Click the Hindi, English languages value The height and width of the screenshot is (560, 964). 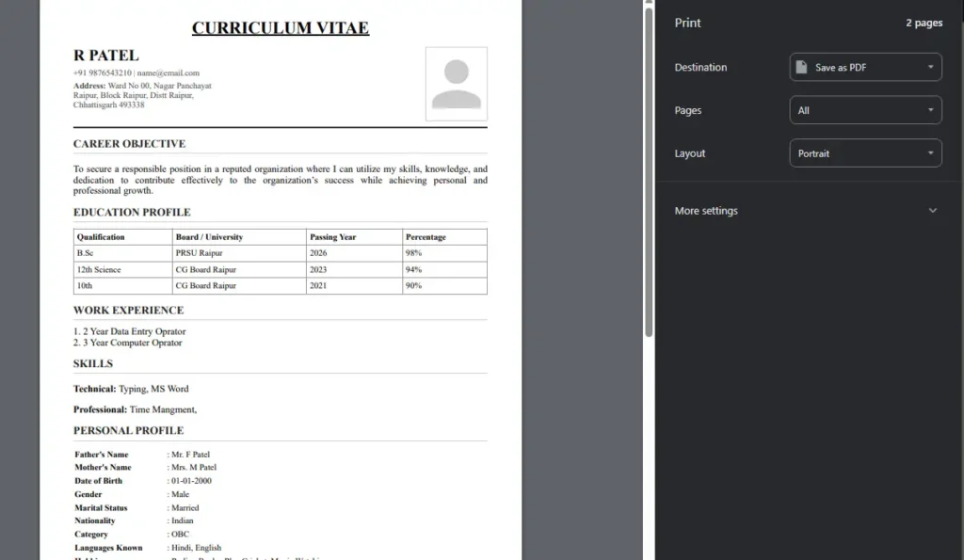pyautogui.click(x=196, y=548)
